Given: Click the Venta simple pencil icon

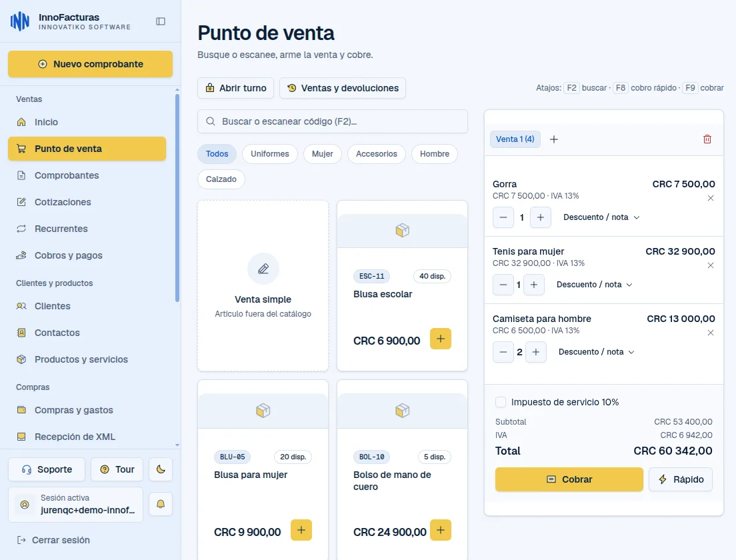Looking at the screenshot, I should pos(263,269).
